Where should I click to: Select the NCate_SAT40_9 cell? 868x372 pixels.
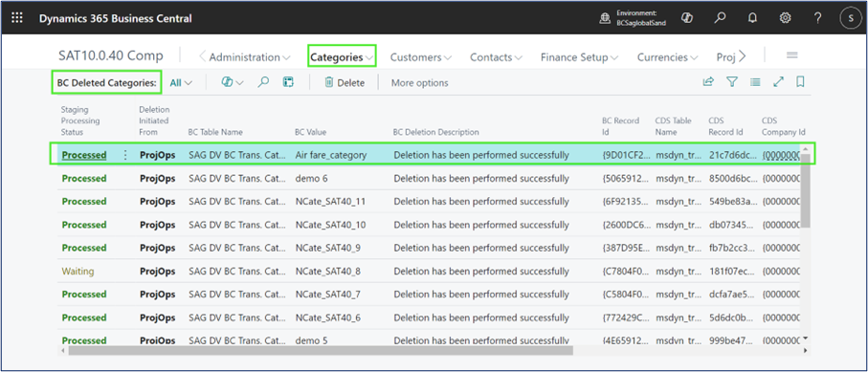[x=327, y=248]
